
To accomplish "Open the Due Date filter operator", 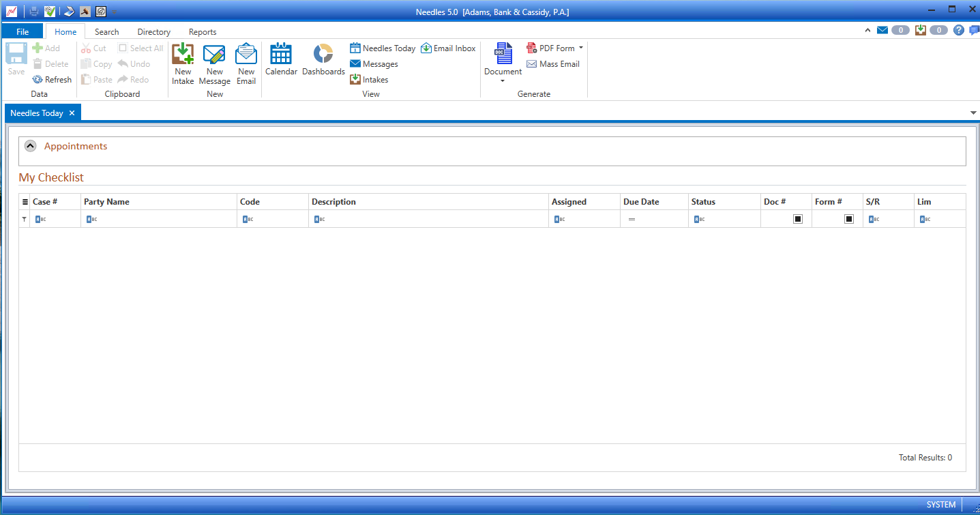I will coord(632,219).
